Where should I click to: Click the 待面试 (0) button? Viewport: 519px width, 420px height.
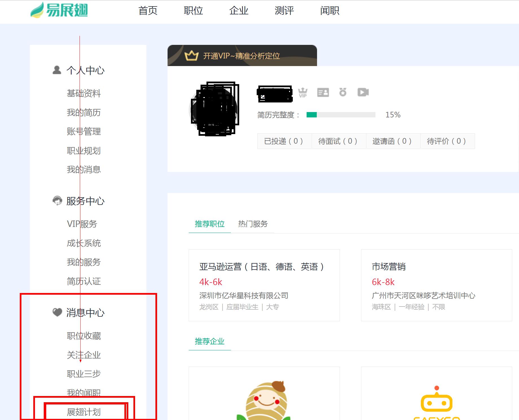click(x=338, y=141)
